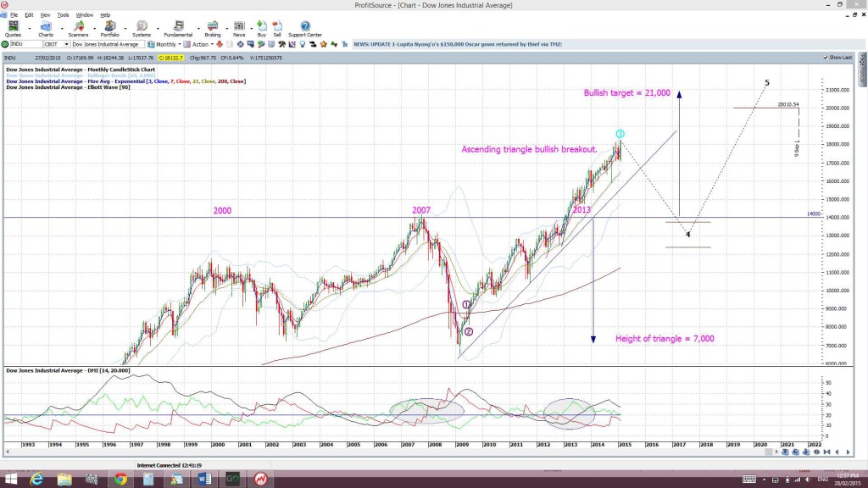Open the News toolbar button
The height and width of the screenshot is (488, 868).
click(239, 29)
